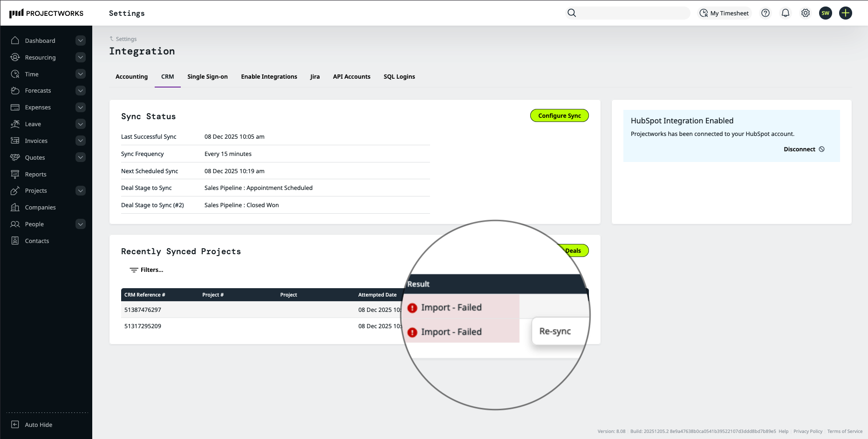Click the Disconnect HubSpot link
This screenshot has height=439, width=868.
tap(804, 149)
